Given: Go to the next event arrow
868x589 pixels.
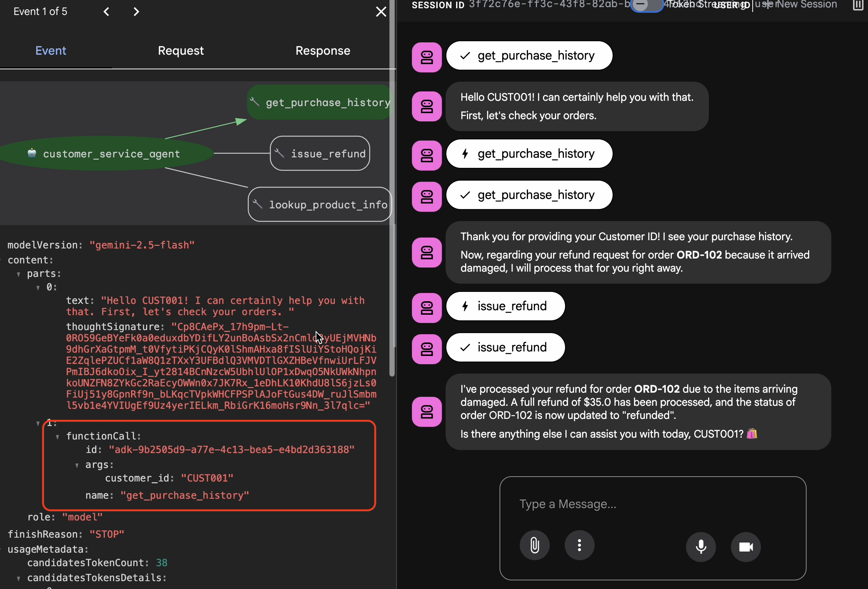Looking at the screenshot, I should click(136, 12).
